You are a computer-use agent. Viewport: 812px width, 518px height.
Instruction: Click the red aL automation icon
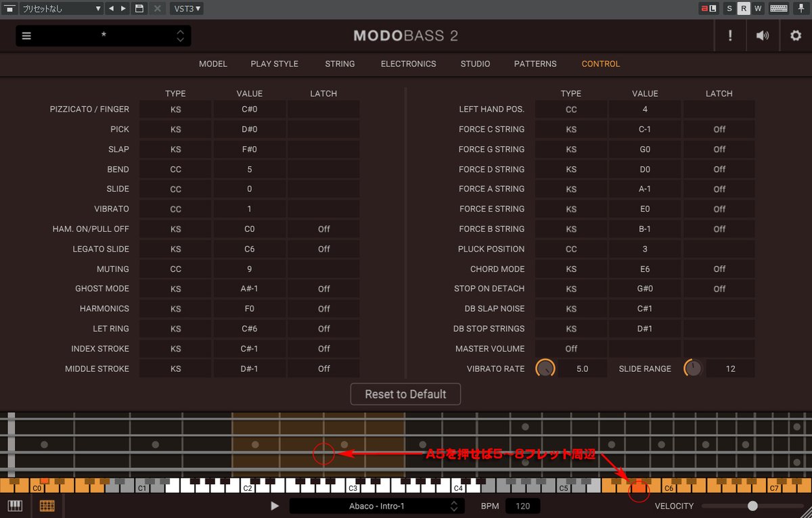(708, 8)
